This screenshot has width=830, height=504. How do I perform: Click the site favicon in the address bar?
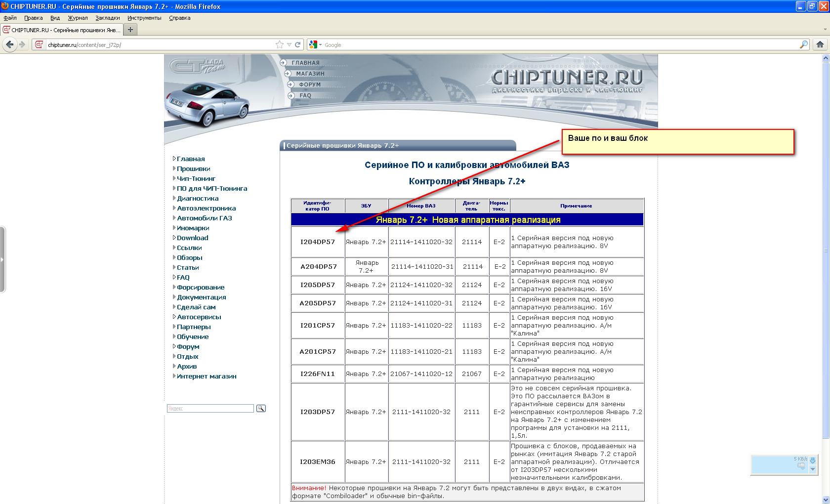[39, 44]
